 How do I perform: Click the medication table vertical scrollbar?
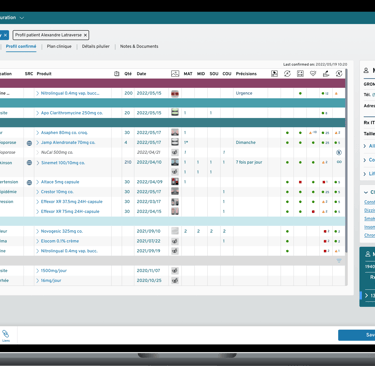346,160
